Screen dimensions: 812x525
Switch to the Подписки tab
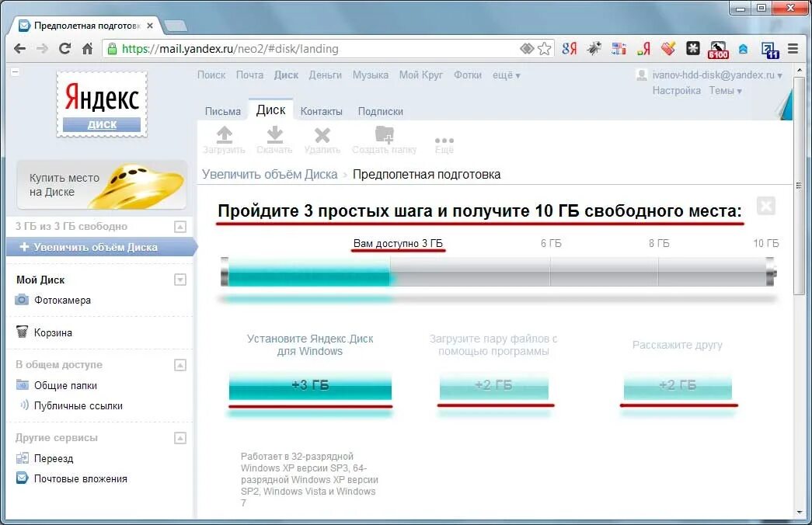pos(380,111)
